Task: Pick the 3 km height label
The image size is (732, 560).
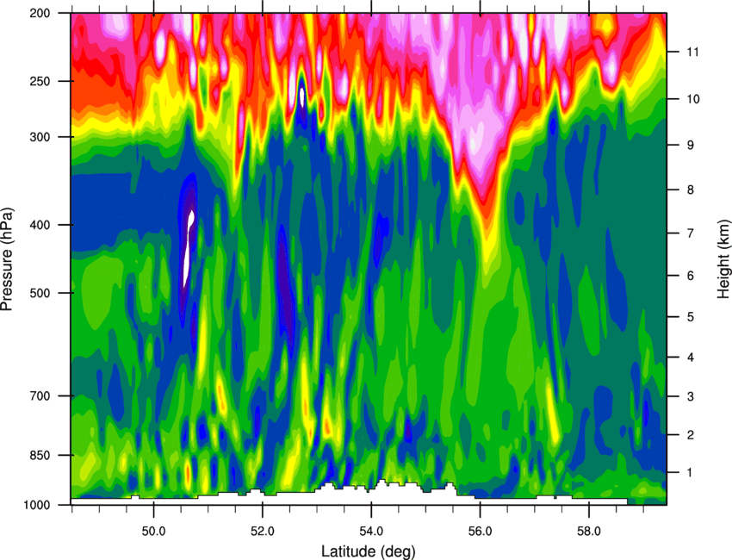Action: click(691, 396)
